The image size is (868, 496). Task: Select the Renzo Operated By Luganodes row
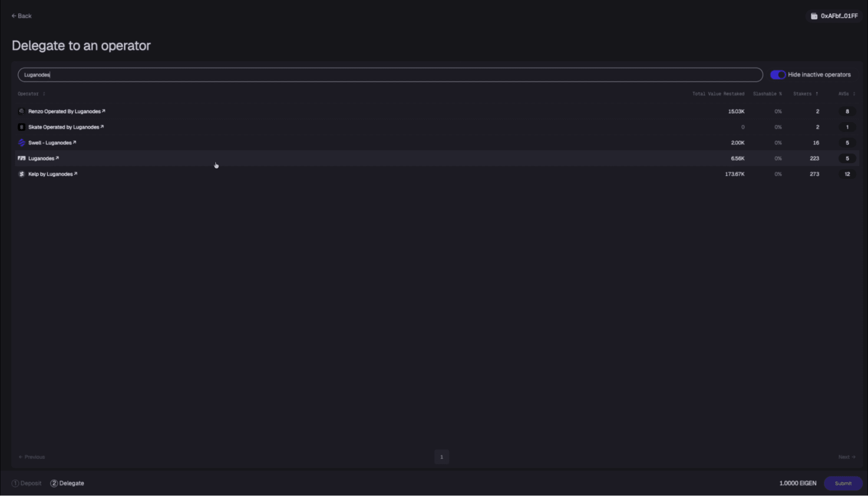347,111
